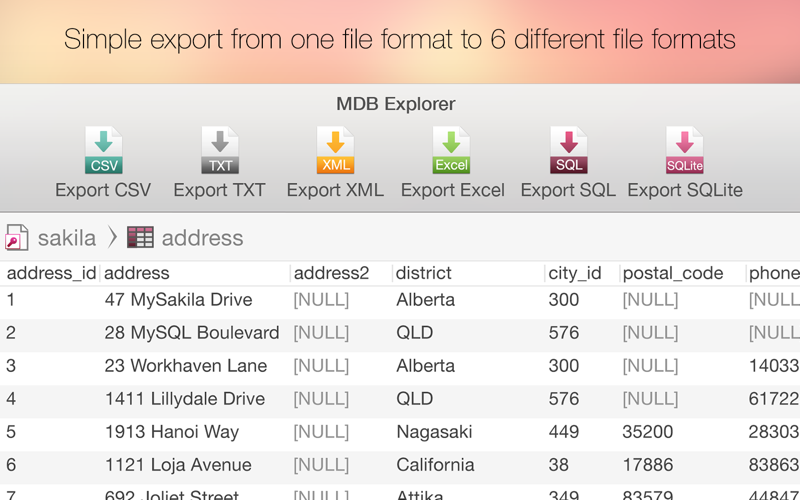Click the Export CSV icon

pyautogui.click(x=104, y=150)
